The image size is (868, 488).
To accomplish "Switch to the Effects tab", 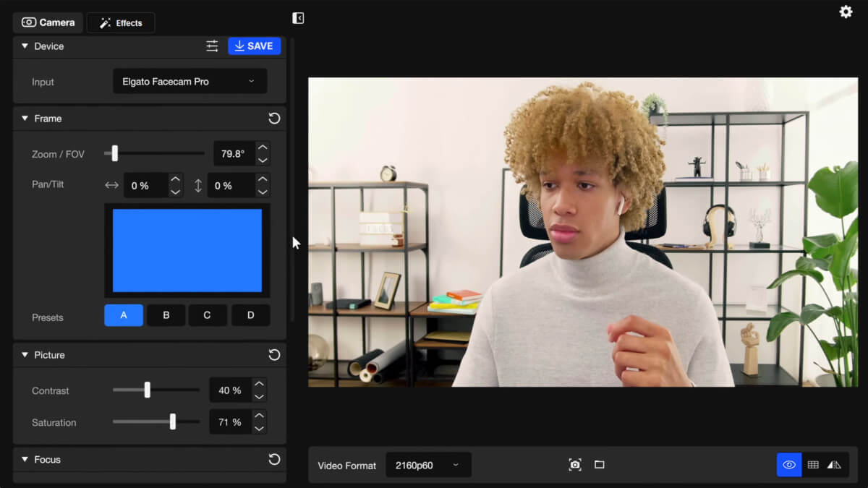I will click(120, 22).
